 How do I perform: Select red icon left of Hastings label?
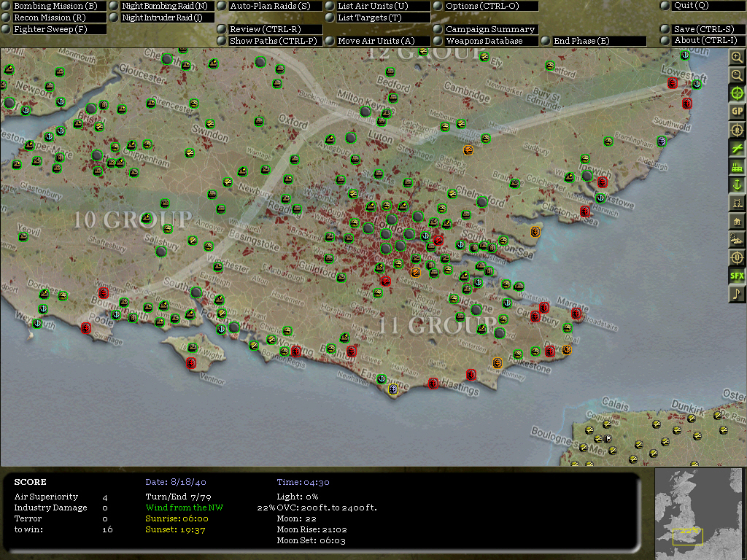click(433, 384)
